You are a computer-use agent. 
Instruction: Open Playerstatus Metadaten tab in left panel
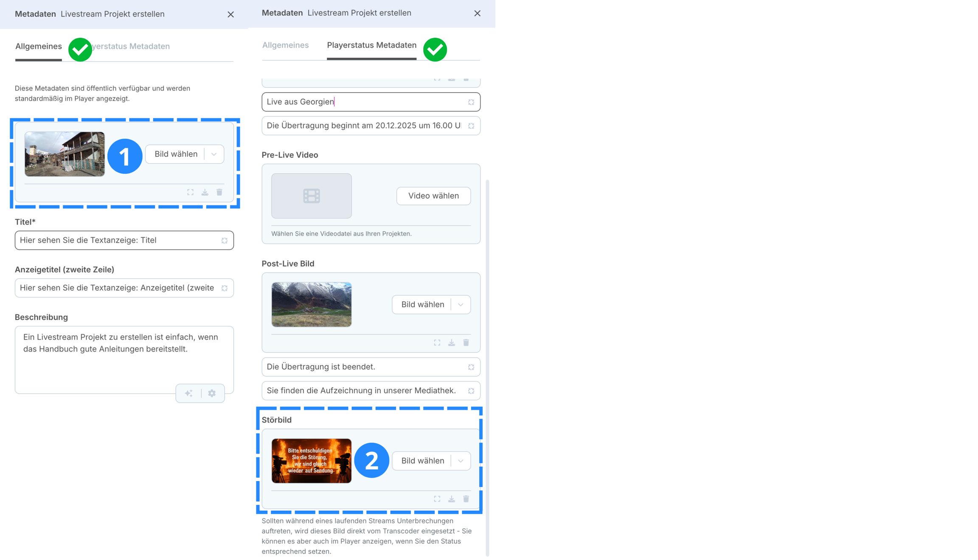pyautogui.click(x=132, y=46)
